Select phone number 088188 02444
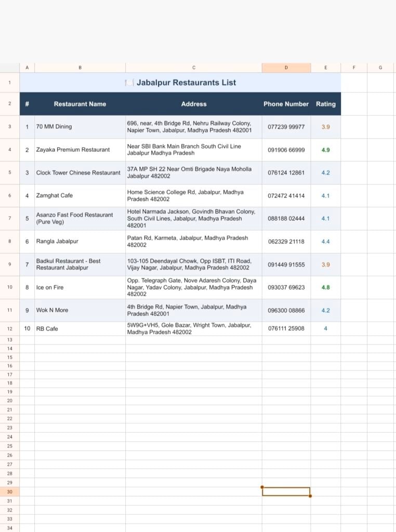The width and height of the screenshot is (396, 532). coord(286,219)
